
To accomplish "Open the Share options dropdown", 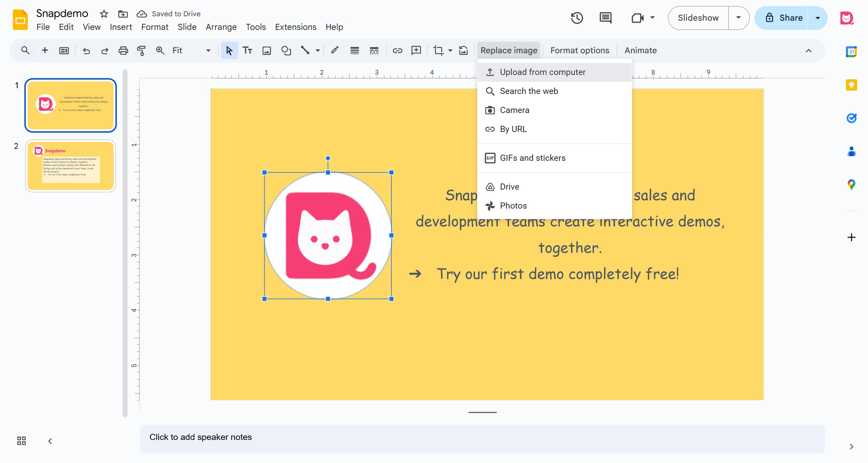I will coord(817,18).
